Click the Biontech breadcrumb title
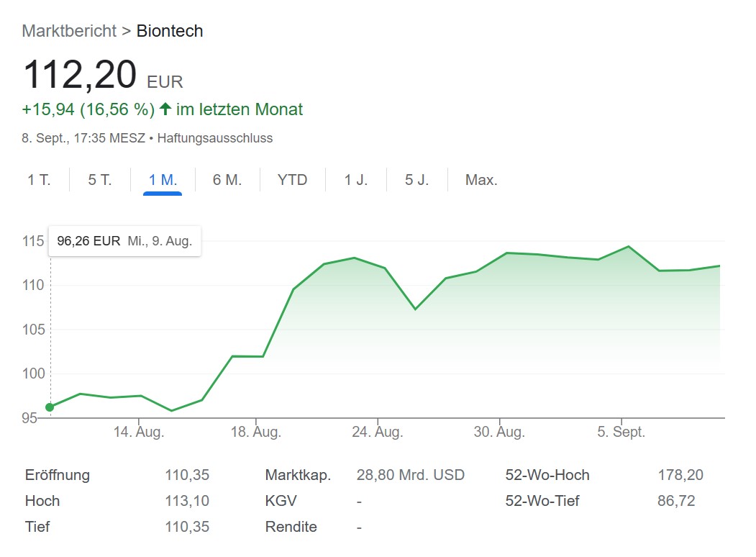Viewport: 756px width, 557px height. pos(170,31)
